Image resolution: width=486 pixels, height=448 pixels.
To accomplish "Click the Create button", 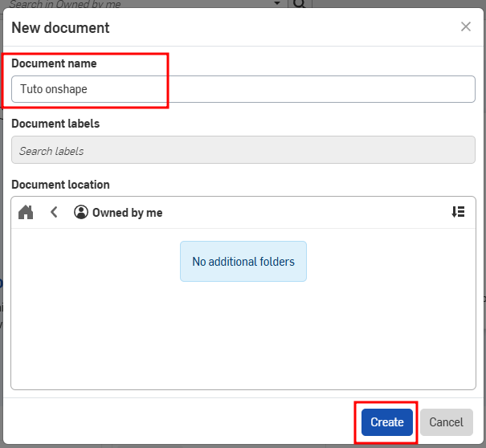I will tap(387, 422).
